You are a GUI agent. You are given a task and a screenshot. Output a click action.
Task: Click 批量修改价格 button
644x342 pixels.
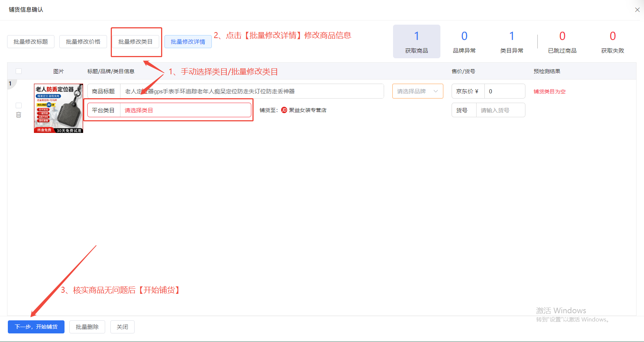coord(83,42)
